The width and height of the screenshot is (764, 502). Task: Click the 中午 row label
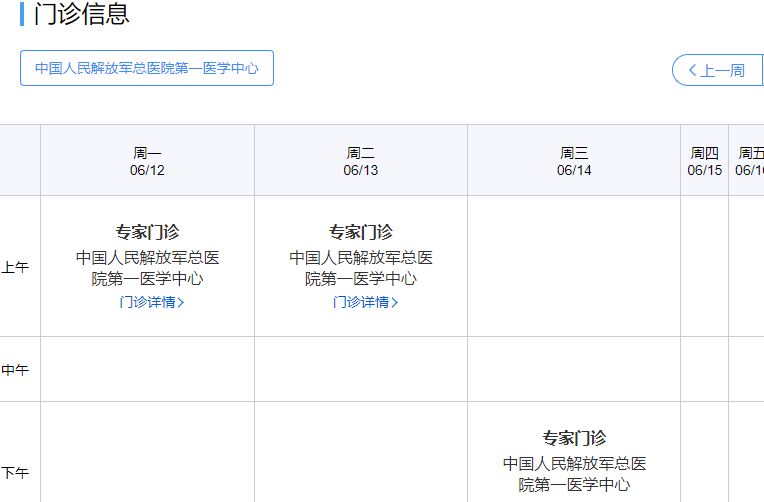click(x=15, y=370)
